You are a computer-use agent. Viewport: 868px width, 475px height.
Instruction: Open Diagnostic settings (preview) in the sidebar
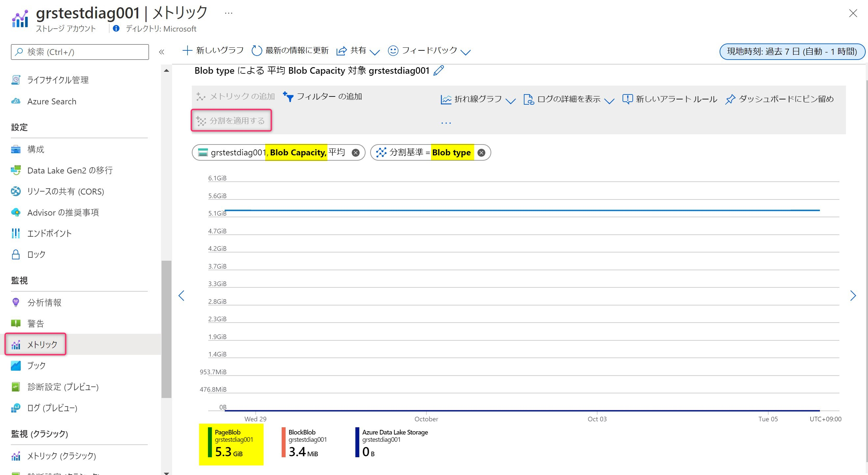(63, 387)
